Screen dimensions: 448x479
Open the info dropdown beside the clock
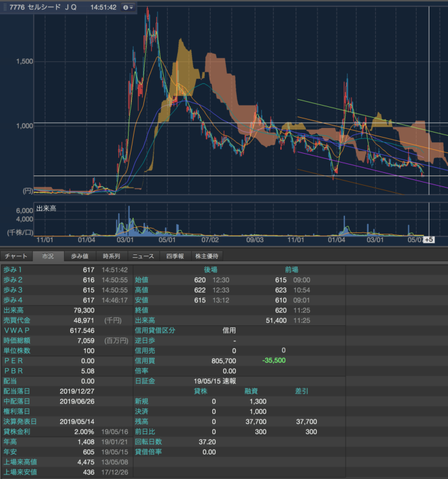(x=127, y=7)
